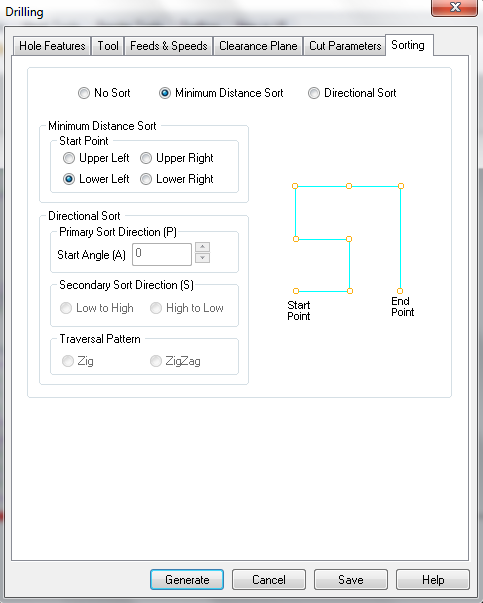Set start point to Upper Right
This screenshot has height=603, width=483.
146,158
